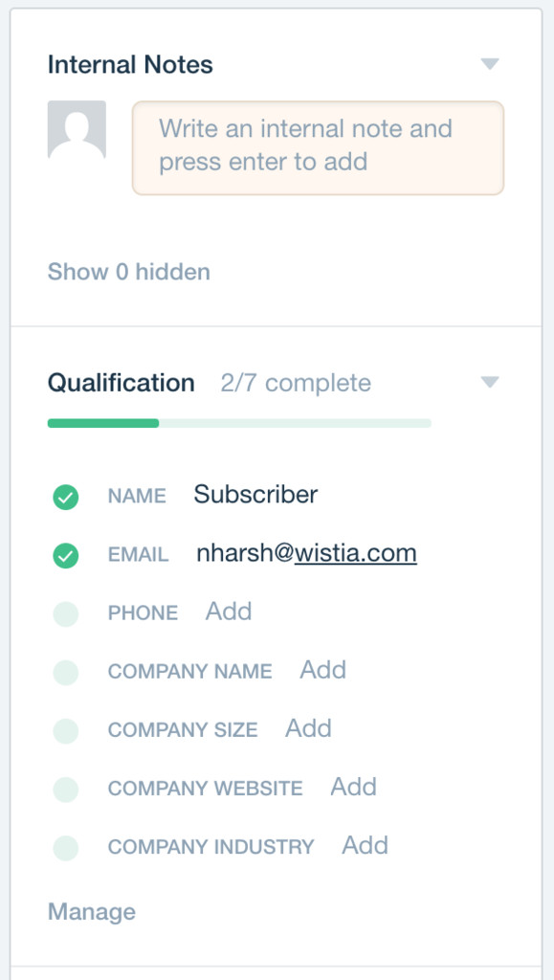
Task: Open the nharsh@wistia.com email link
Action: click(307, 553)
